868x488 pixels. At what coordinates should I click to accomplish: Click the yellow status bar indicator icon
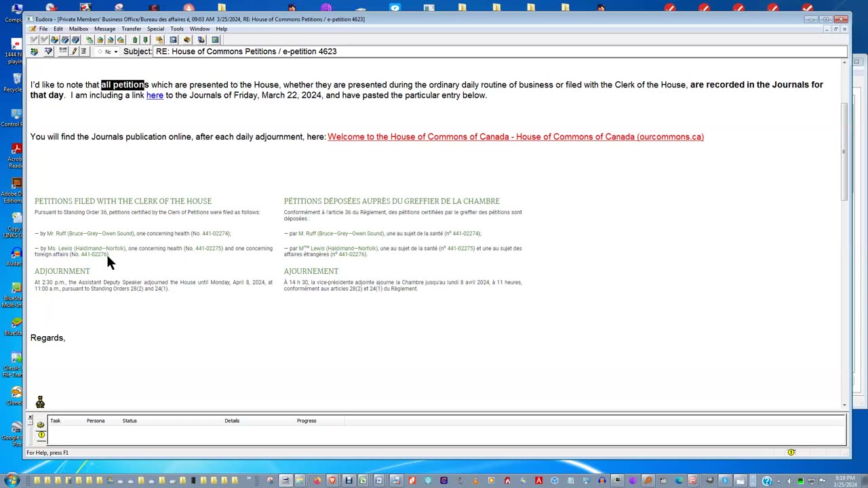[x=791, y=452]
